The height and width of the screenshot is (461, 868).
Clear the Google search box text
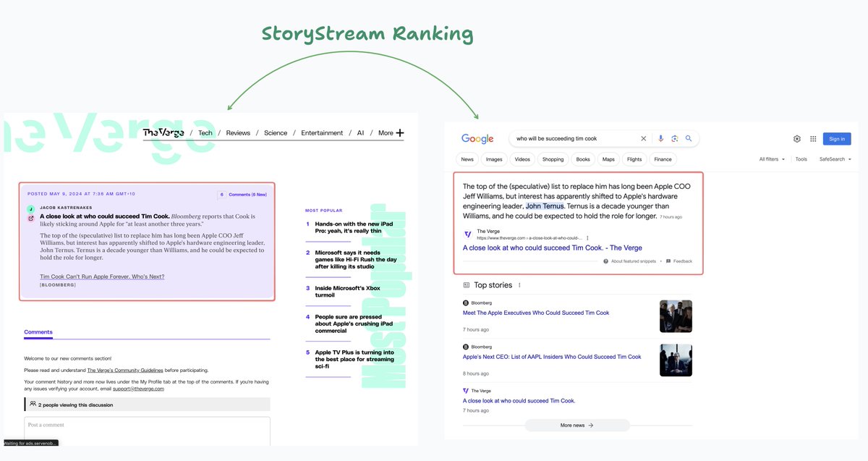(643, 138)
